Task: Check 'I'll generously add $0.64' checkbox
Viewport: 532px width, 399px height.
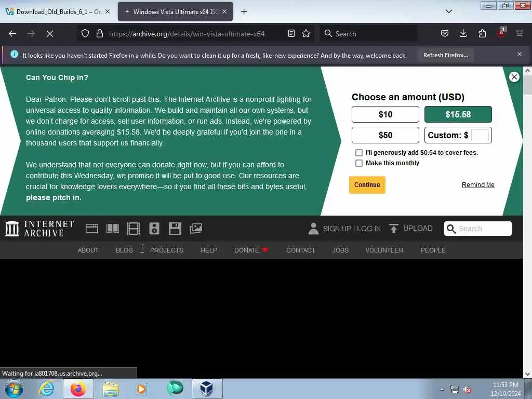Action: [358, 153]
